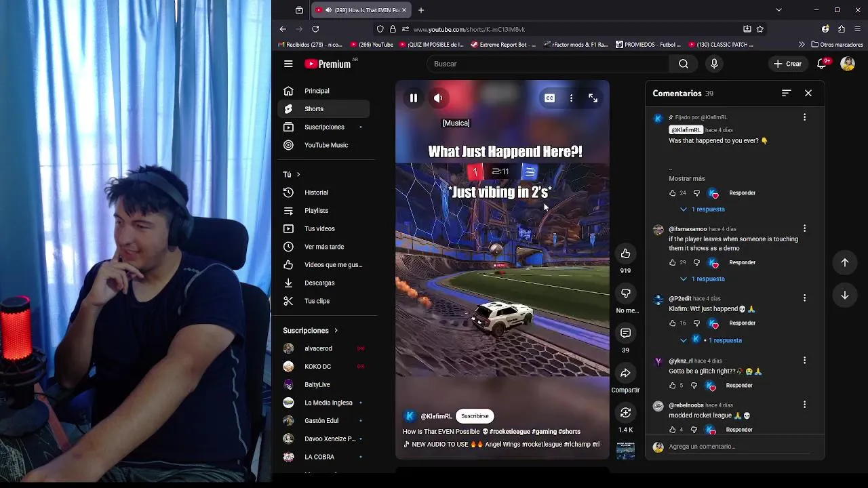Viewport: 868px width, 488px height.
Task: Click the Agrega un comentario field
Action: tap(738, 447)
